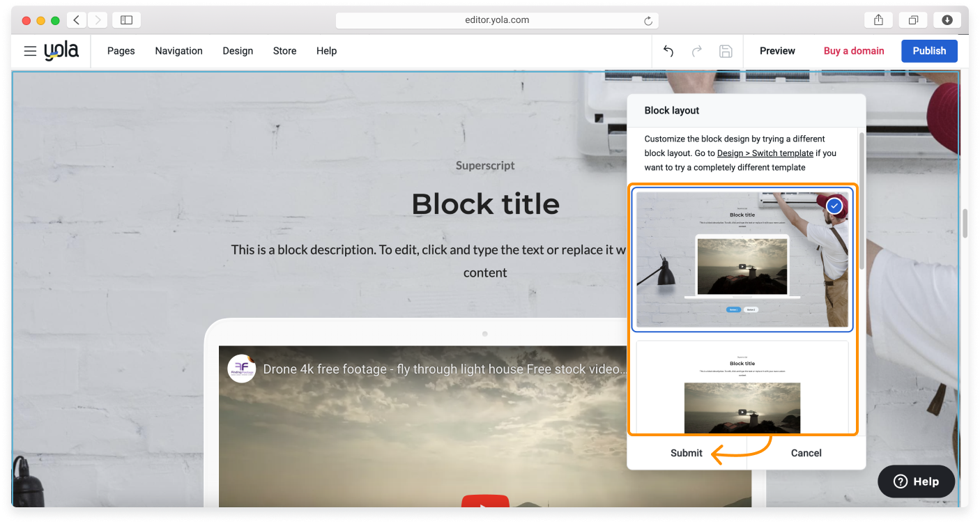Open the Pages menu

121,50
